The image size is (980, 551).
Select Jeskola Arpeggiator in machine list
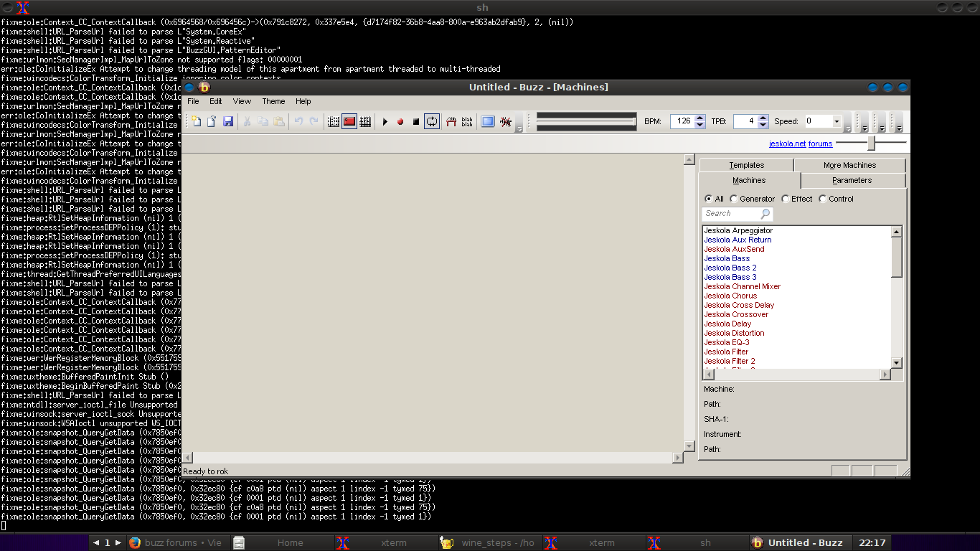[x=738, y=230]
